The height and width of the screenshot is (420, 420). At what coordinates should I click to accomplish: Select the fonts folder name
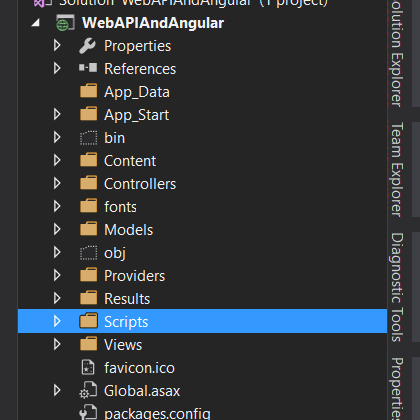pyautogui.click(x=120, y=207)
